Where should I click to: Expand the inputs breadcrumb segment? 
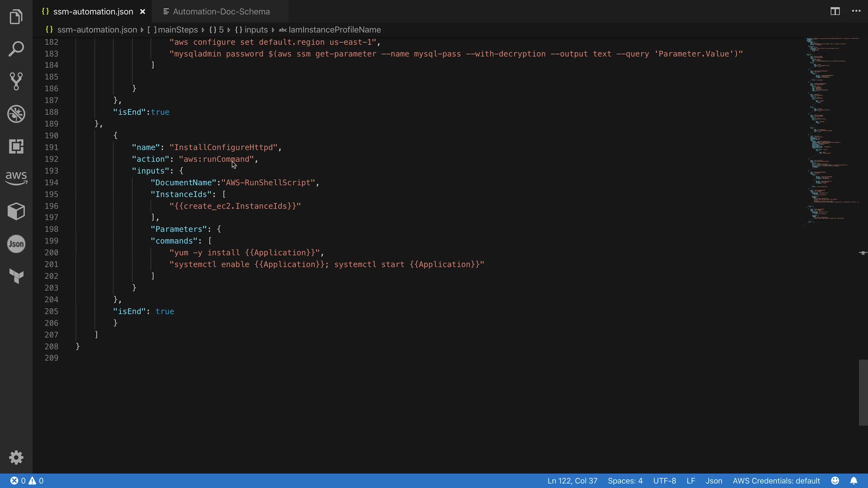click(256, 30)
